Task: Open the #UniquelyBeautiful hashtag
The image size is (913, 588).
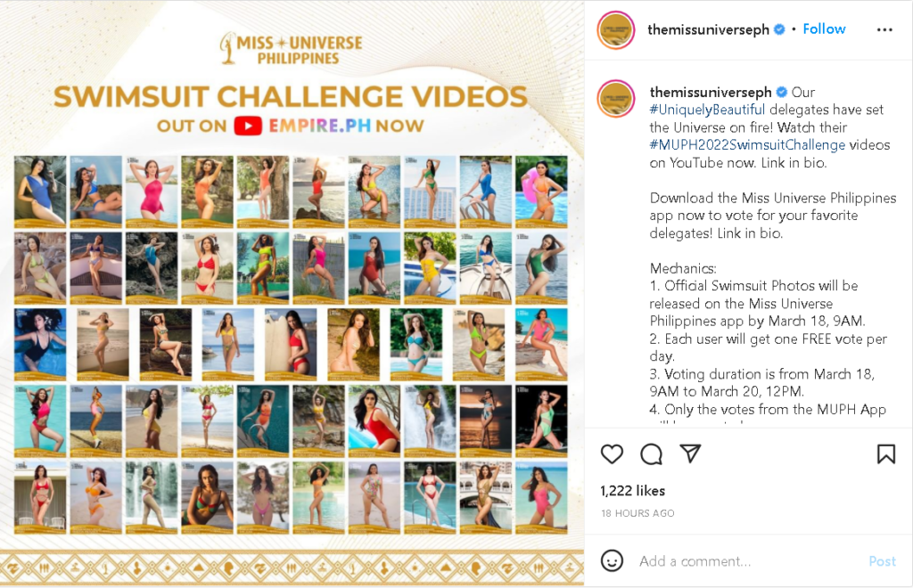Action: 707,110
